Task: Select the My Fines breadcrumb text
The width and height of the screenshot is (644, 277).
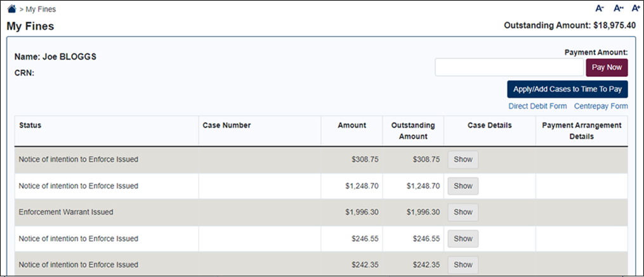Action: (40, 10)
